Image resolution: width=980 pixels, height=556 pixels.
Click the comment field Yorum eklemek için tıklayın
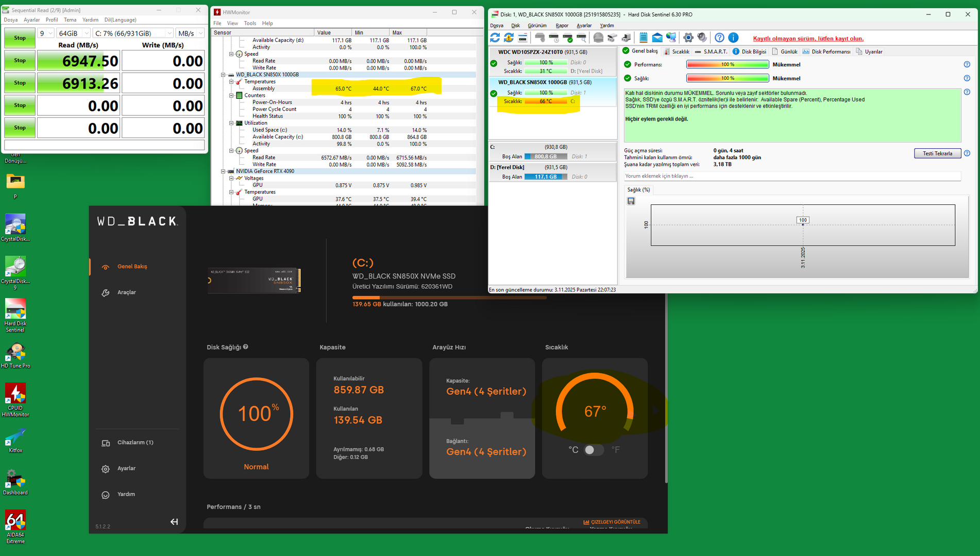(x=792, y=176)
